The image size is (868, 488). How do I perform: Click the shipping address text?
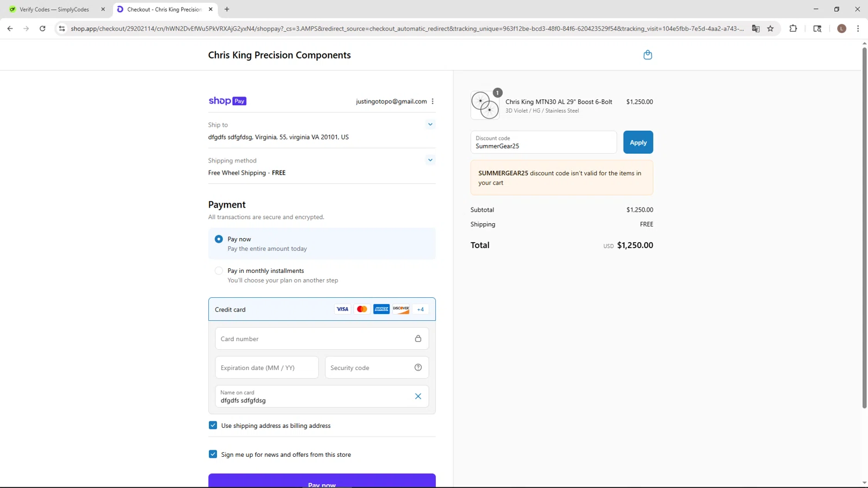278,137
